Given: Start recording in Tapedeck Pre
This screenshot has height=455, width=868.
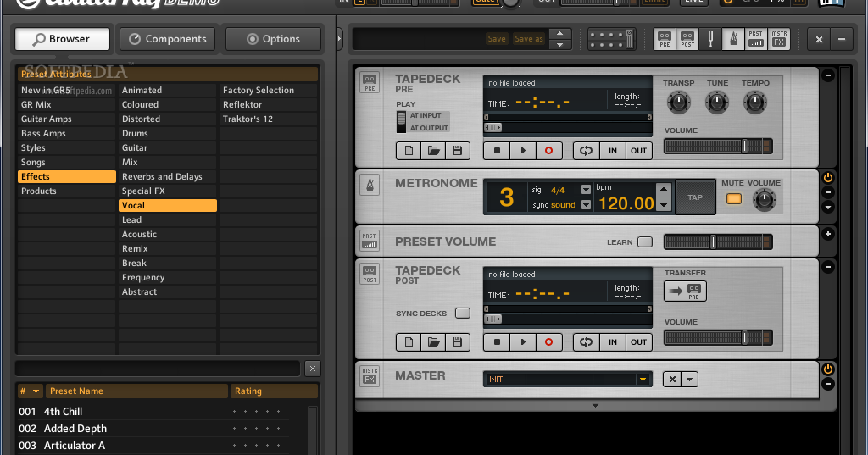Looking at the screenshot, I should [548, 151].
